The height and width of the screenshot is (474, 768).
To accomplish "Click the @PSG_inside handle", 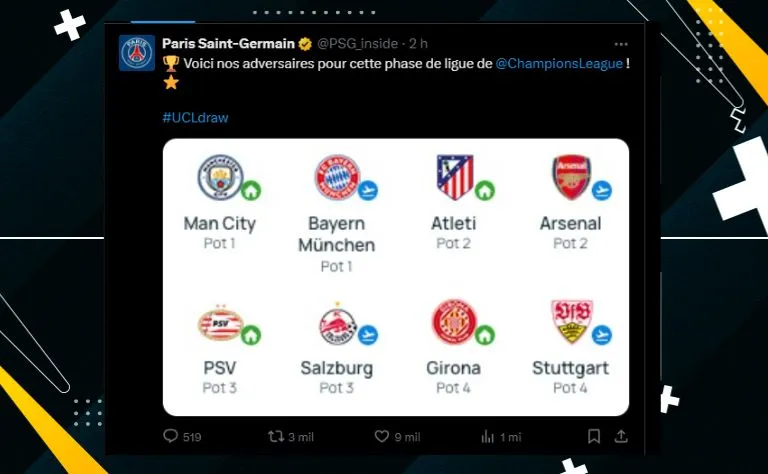I will click(x=360, y=43).
